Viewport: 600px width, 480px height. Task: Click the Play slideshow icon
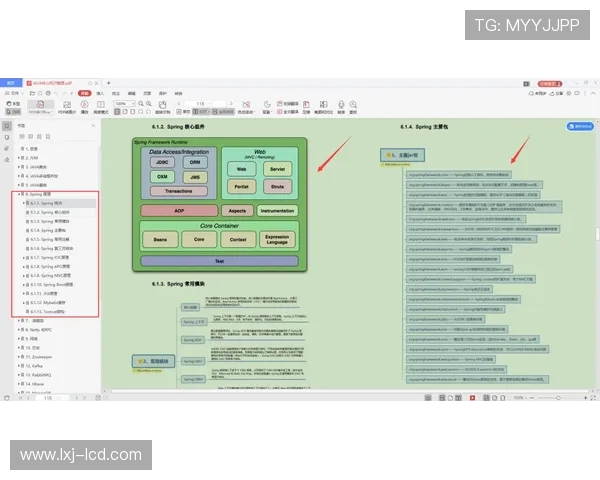85,106
